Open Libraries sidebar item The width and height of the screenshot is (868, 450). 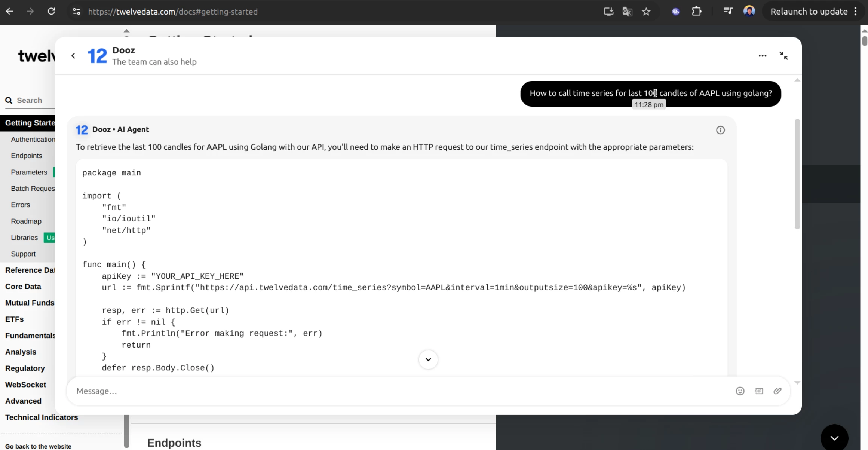coord(24,238)
